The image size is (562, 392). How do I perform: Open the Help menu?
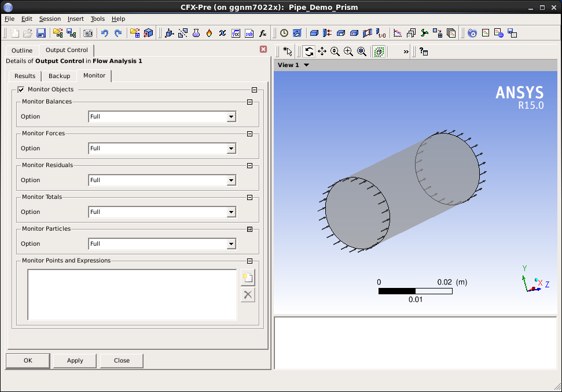coord(118,19)
